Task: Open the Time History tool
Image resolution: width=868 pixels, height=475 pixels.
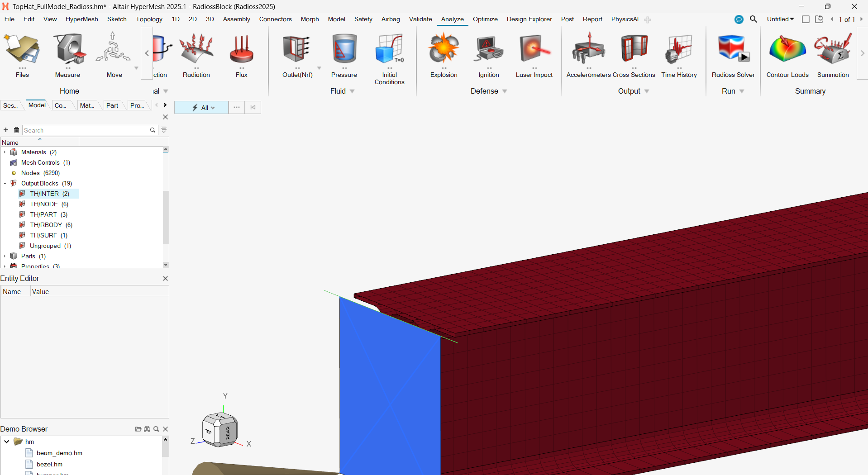Action: (679, 55)
